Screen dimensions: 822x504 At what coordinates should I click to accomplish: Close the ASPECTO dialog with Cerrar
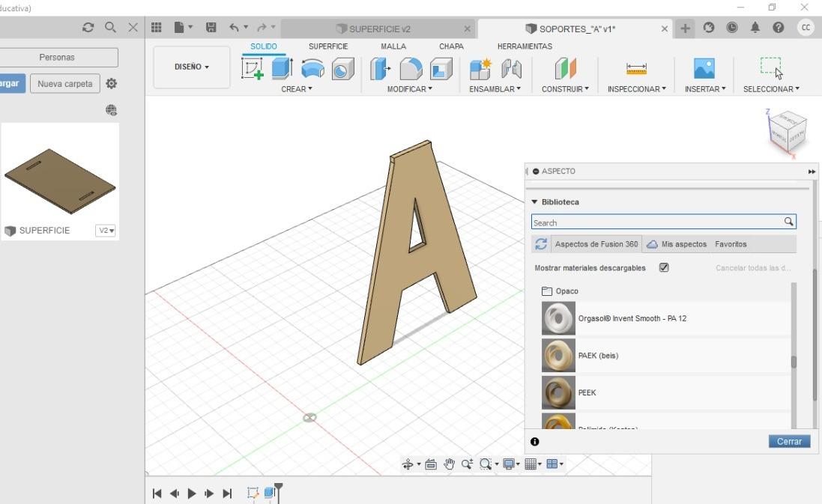790,442
